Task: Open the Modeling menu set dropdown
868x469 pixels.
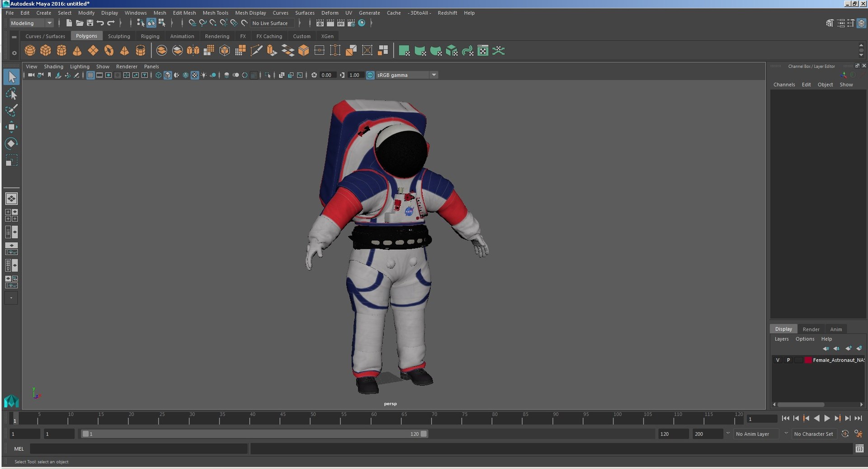Action: click(x=31, y=23)
